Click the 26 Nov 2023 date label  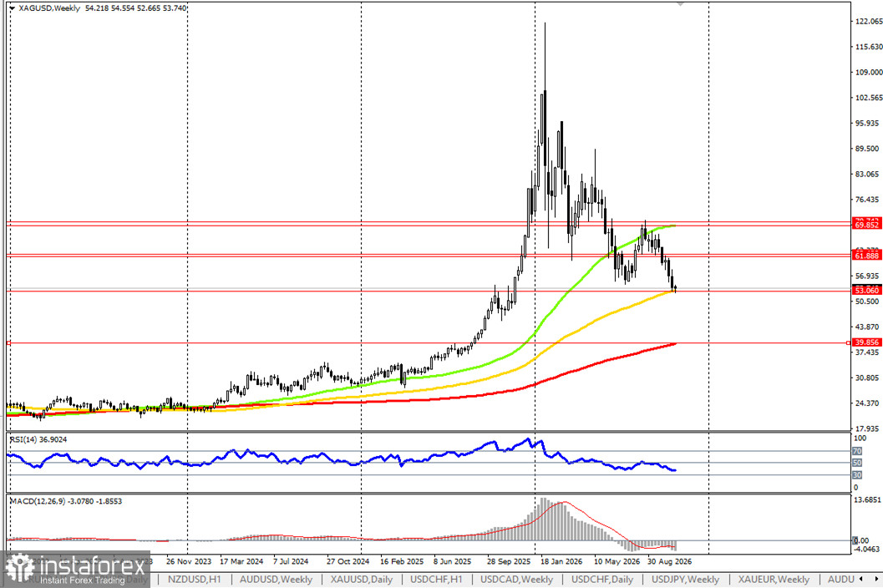[x=189, y=561]
